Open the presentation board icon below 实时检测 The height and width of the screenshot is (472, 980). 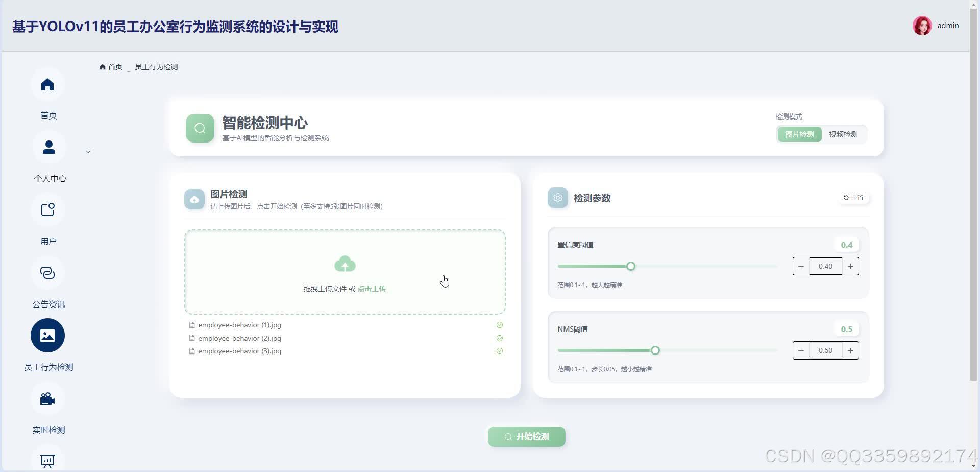click(47, 461)
